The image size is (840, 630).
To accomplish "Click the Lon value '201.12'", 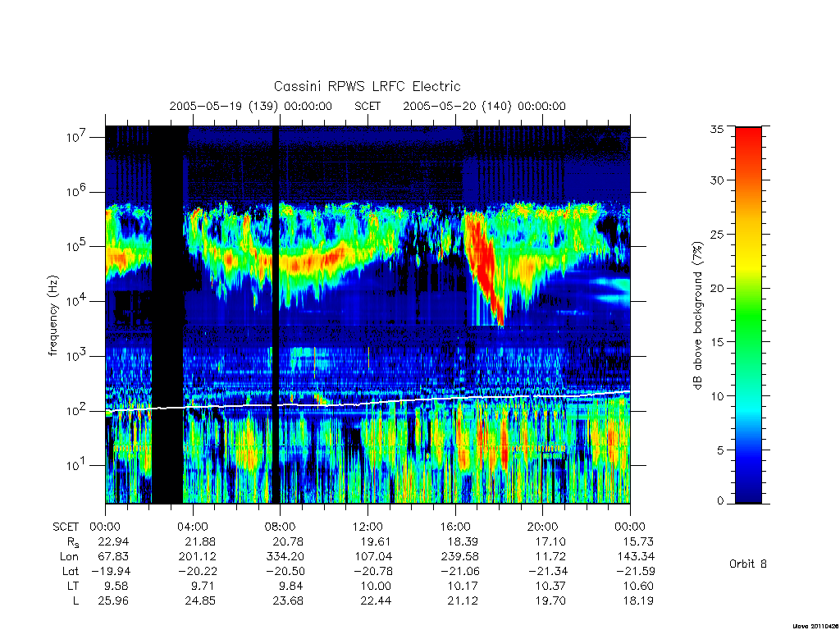I will (197, 557).
